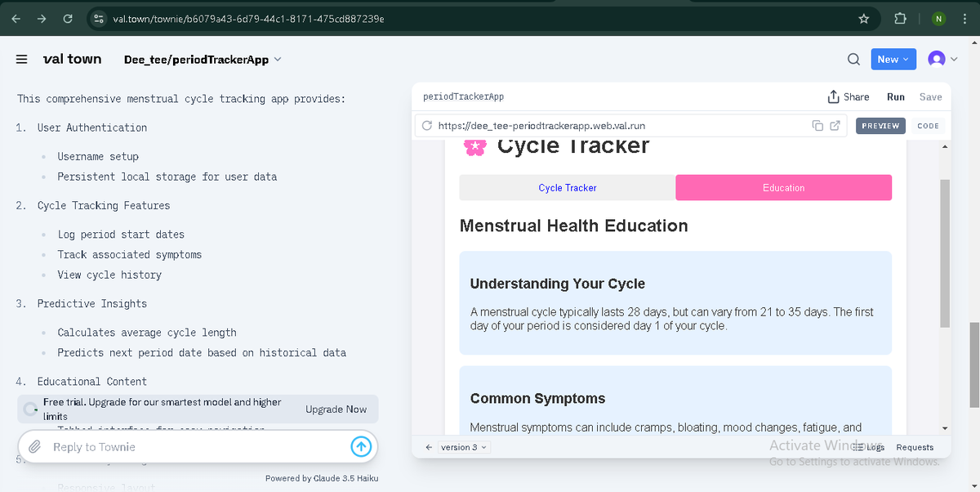Open the Val Town search icon
Viewport: 980px width, 492px height.
coord(853,59)
